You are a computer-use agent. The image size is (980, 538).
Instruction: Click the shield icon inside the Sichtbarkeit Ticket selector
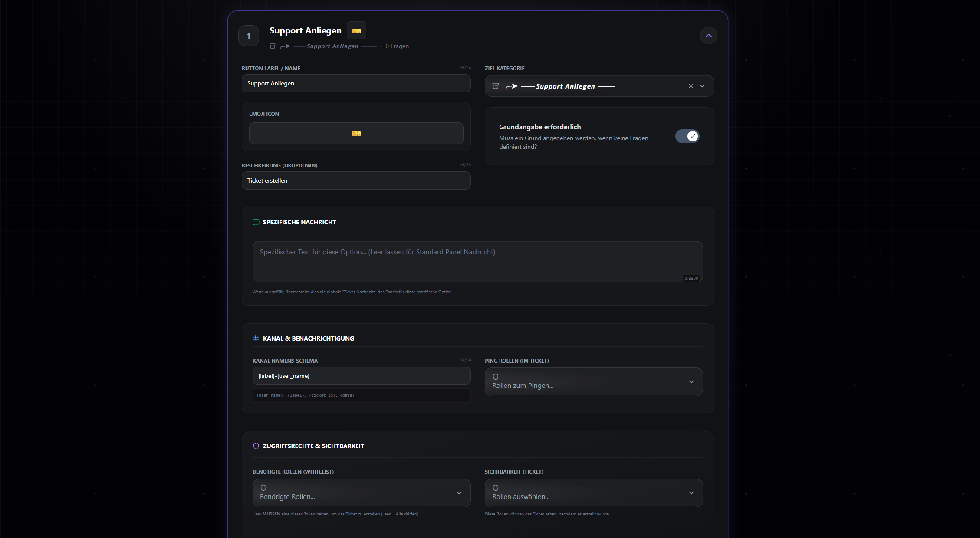(x=495, y=488)
